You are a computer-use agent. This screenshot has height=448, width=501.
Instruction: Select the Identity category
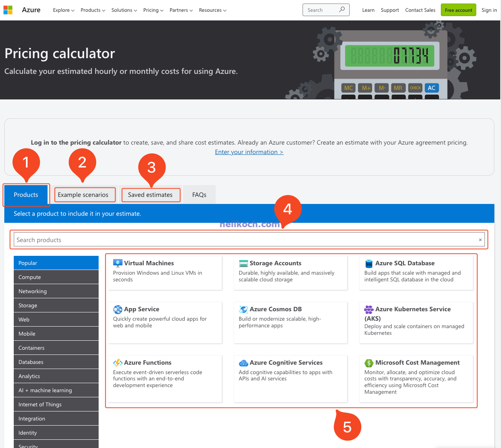click(x=56, y=433)
